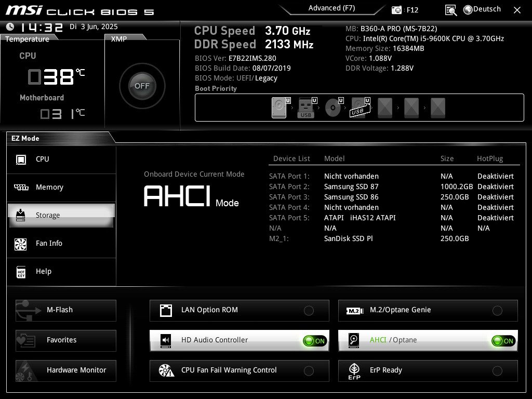Open the Help section
The height and width of the screenshot is (399, 532).
pyautogui.click(x=61, y=272)
